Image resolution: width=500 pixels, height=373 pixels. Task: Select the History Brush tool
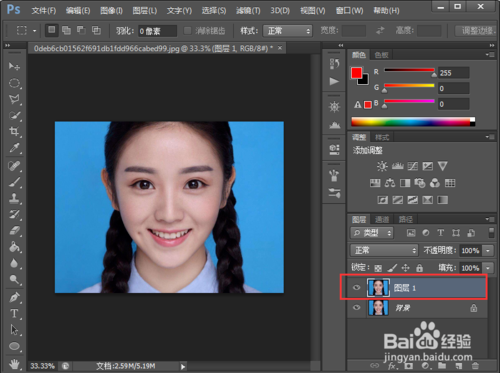click(x=14, y=214)
